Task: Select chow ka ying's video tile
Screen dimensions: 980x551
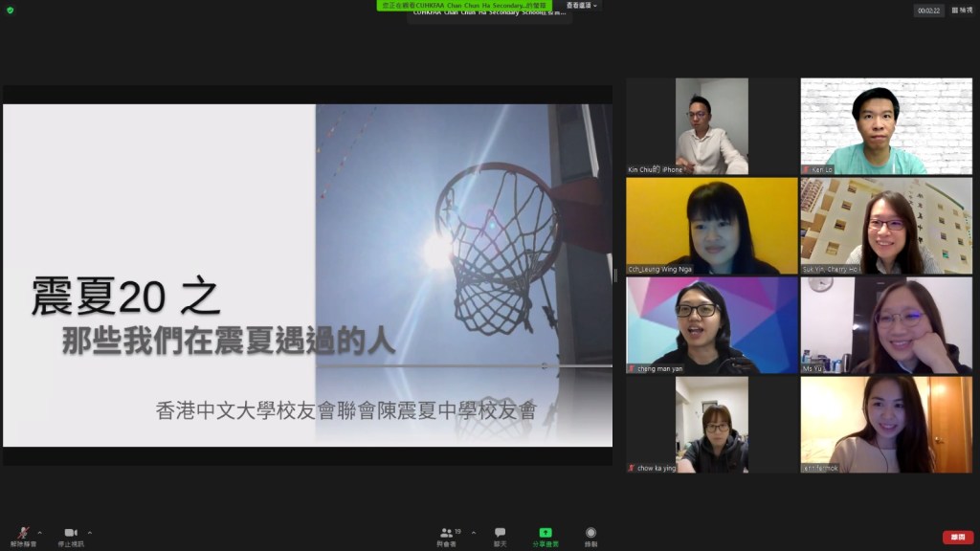Action: tap(712, 425)
